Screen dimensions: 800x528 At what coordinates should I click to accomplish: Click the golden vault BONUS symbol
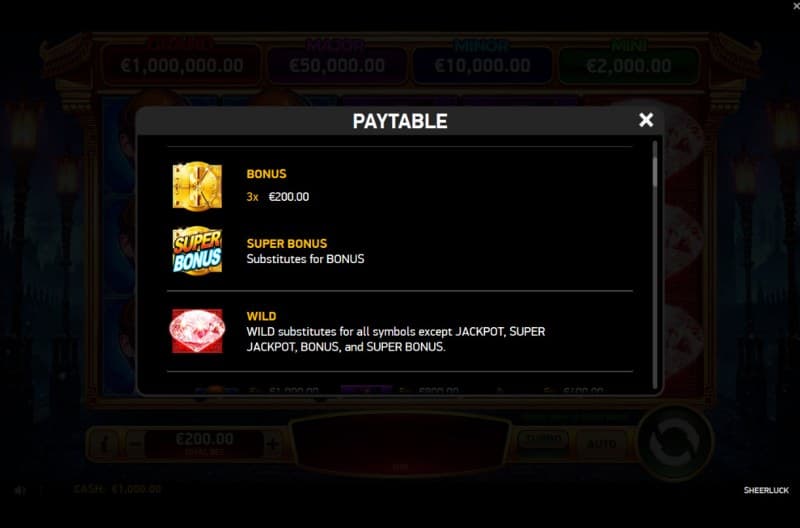[197, 186]
